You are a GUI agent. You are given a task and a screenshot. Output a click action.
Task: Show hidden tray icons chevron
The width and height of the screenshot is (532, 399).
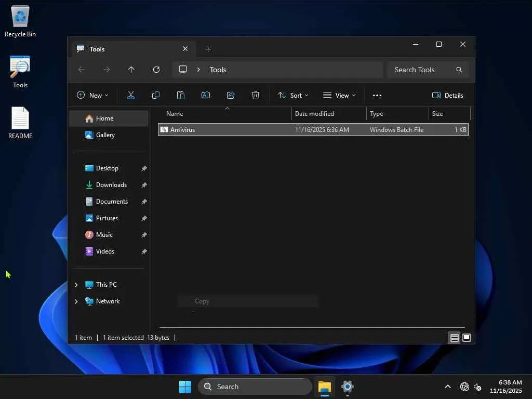point(448,387)
